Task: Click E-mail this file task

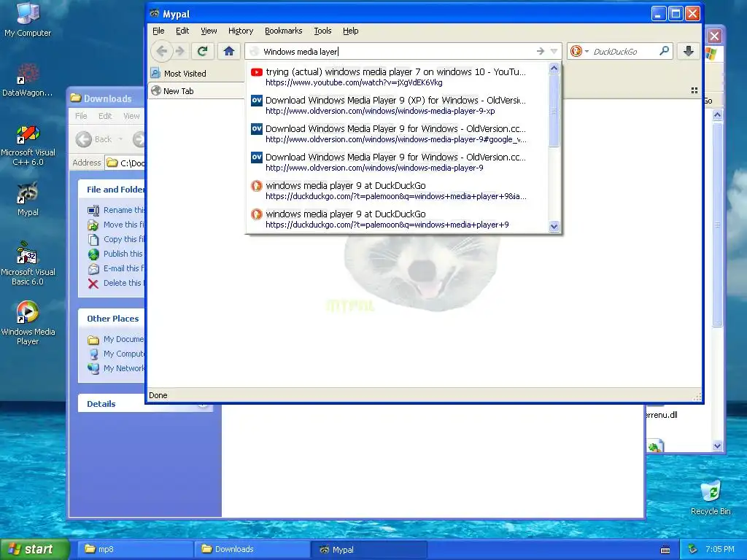Action: pyautogui.click(x=116, y=268)
